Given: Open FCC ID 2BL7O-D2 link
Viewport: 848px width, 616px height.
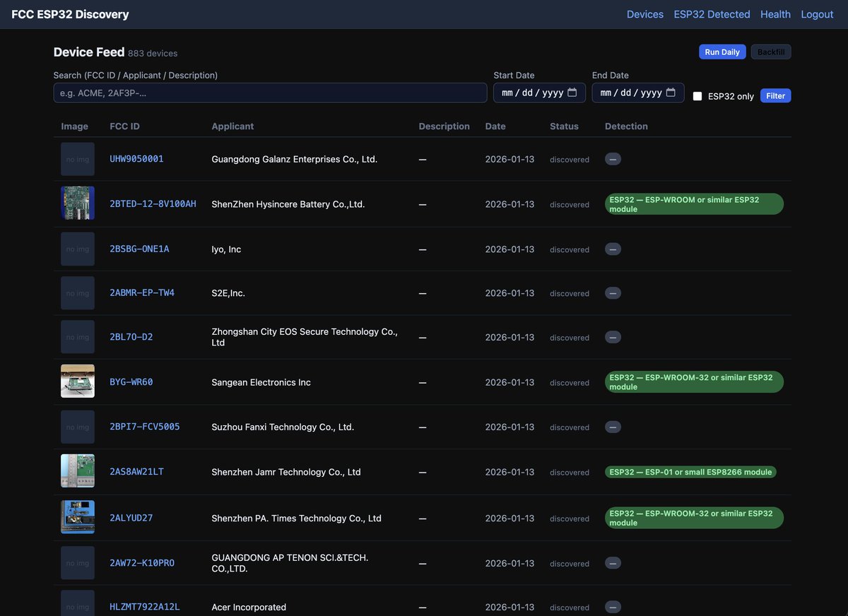Looking at the screenshot, I should (x=131, y=337).
